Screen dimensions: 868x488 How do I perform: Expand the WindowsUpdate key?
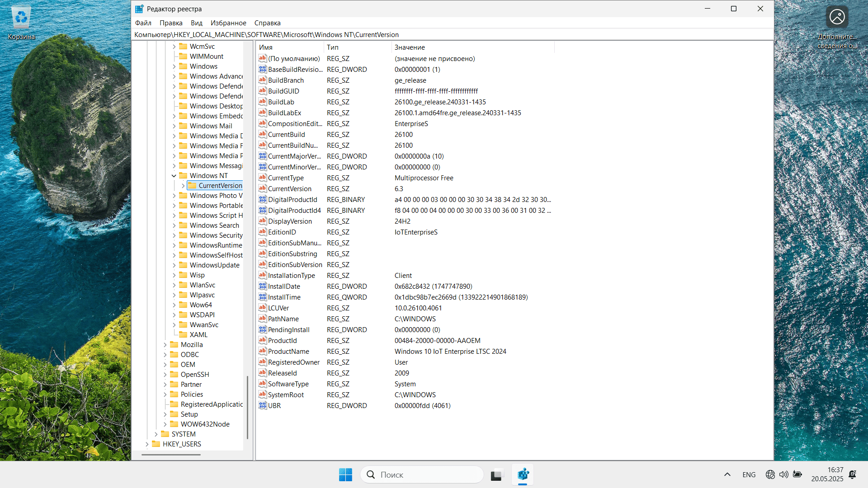(x=174, y=265)
